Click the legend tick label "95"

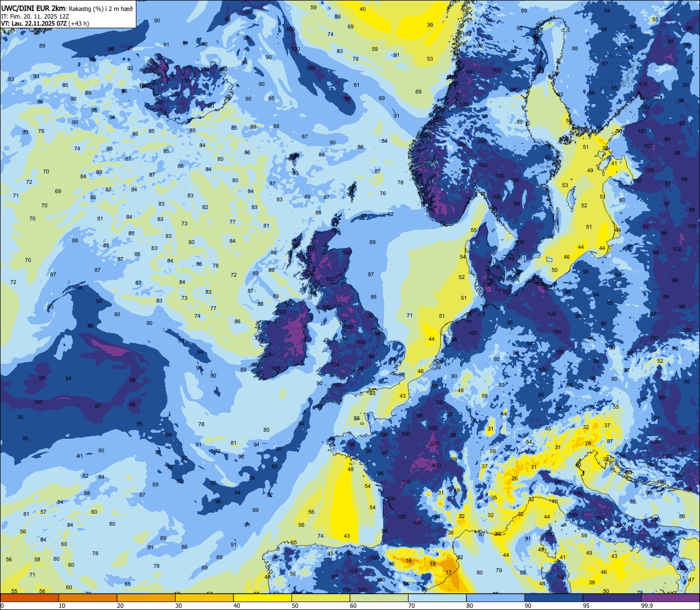coord(587,606)
